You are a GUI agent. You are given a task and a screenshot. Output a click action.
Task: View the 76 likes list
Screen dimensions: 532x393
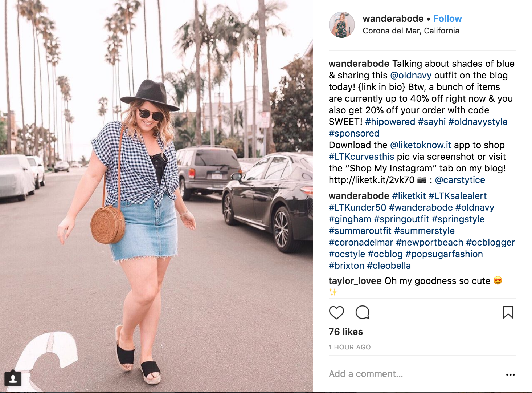[346, 332]
